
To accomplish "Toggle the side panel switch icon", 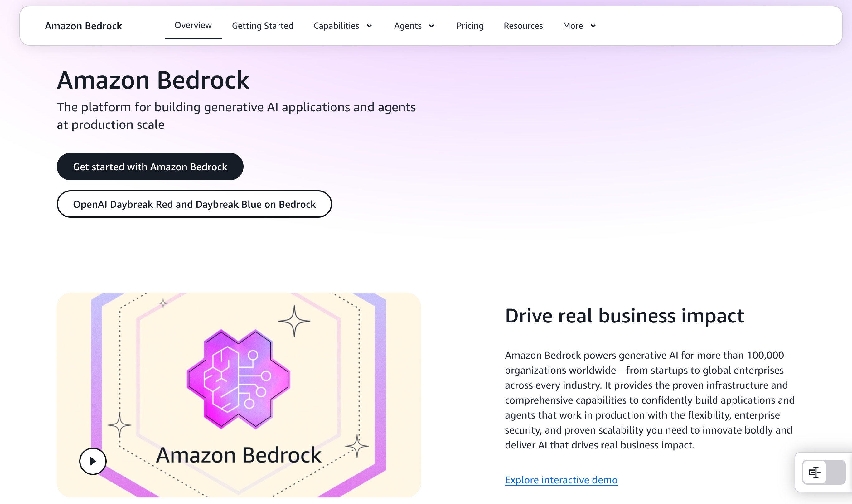I will pos(824,472).
